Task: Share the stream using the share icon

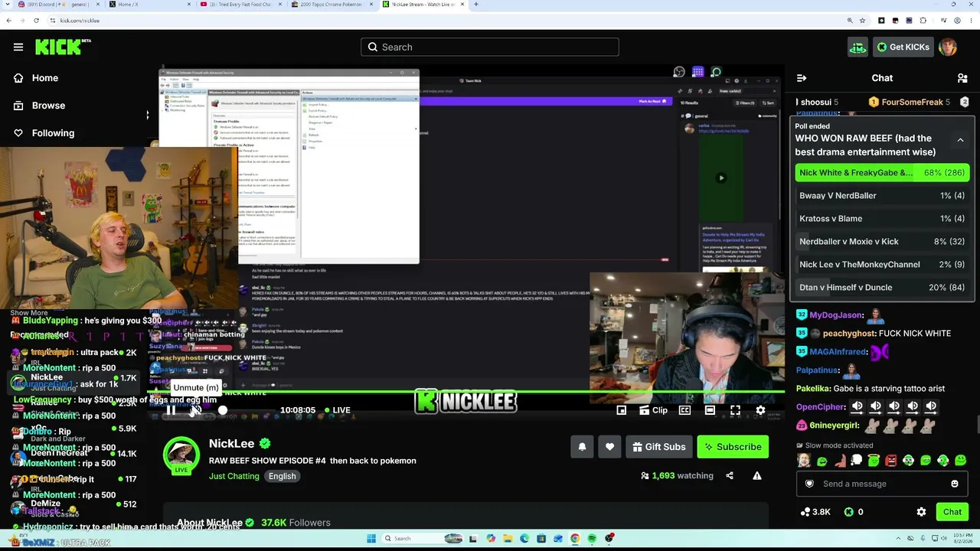Action: [730, 476]
